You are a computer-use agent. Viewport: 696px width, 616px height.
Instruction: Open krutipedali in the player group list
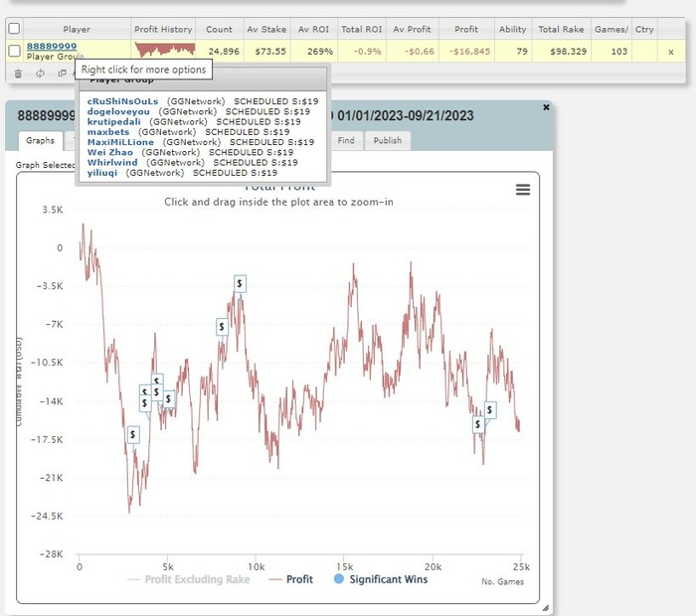[114, 122]
